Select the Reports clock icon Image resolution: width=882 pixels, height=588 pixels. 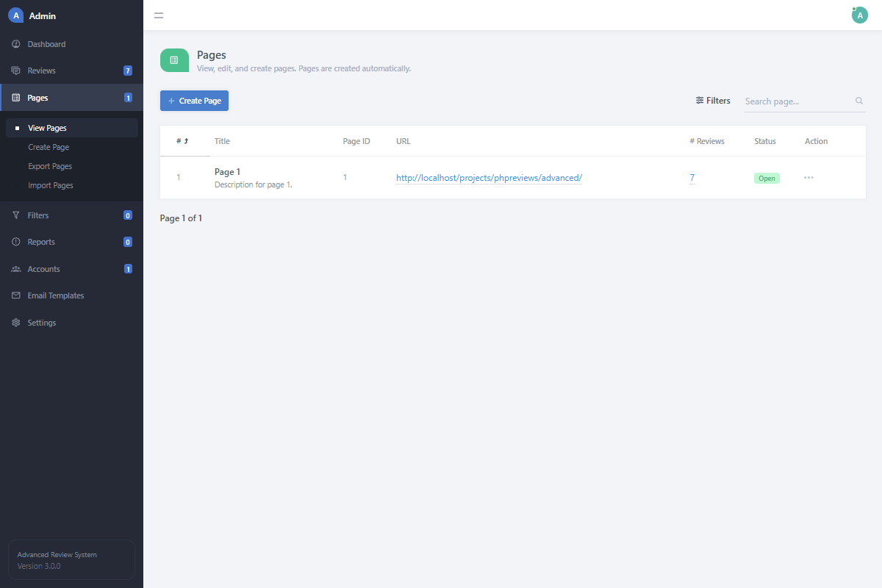[15, 241]
